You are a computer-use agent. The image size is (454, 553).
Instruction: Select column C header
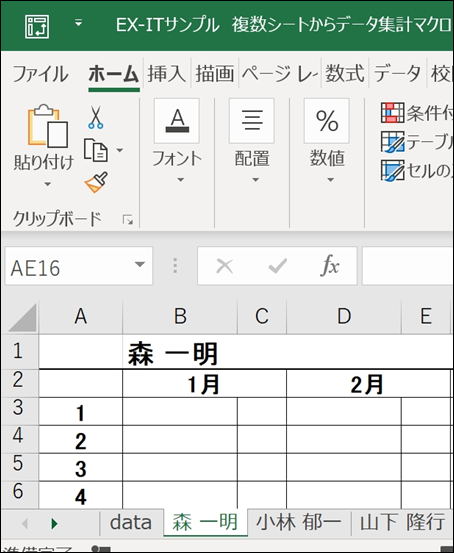[x=262, y=316]
